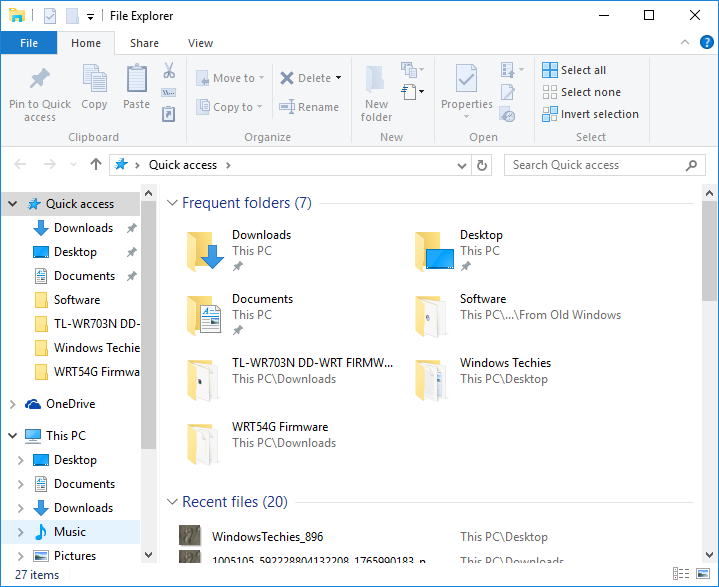Click the Edit icon in Open group
The height and width of the screenshot is (587, 719).
click(x=507, y=92)
